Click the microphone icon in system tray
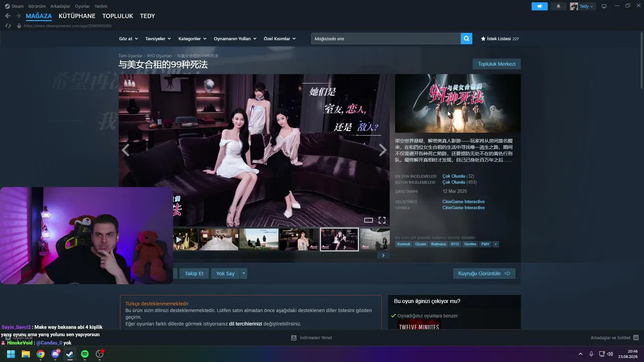This screenshot has height=362, width=644. pos(591,354)
